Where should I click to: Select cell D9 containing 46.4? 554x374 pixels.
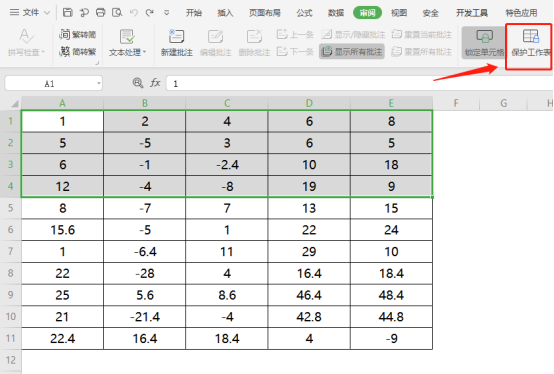309,295
